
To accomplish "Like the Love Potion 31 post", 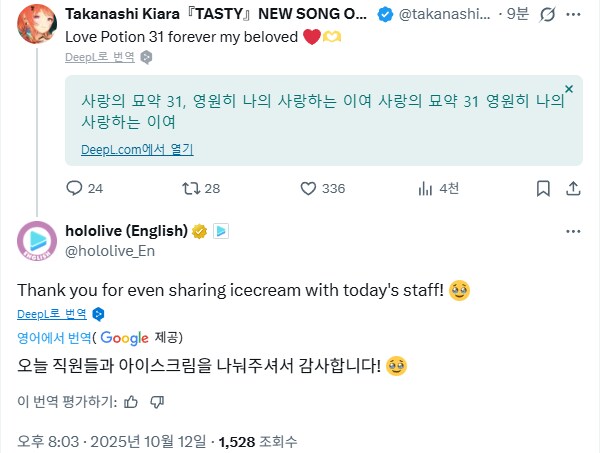I will coord(309,188).
